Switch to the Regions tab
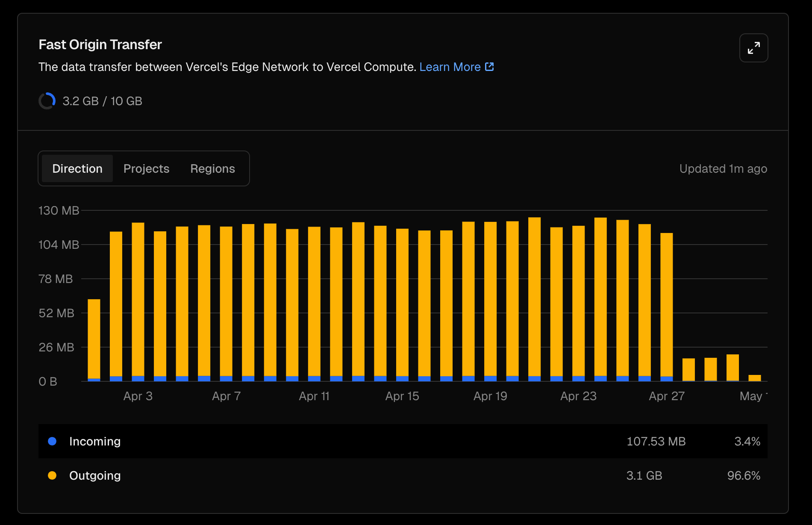812x525 pixels. [212, 168]
